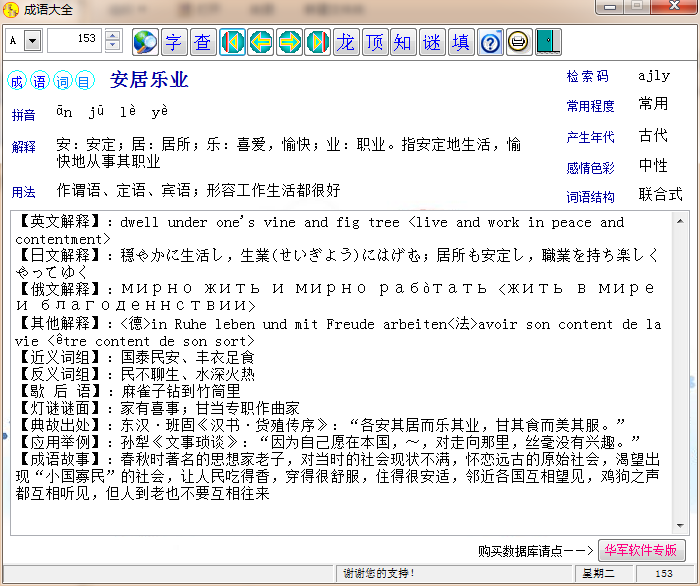
Task: Click the 【典故出处】 source line
Action: pos(320,425)
